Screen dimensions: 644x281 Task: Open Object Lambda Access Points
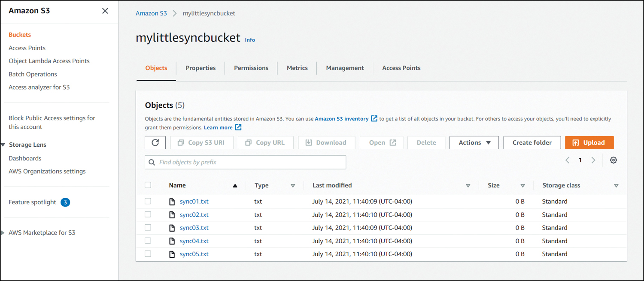pos(49,61)
